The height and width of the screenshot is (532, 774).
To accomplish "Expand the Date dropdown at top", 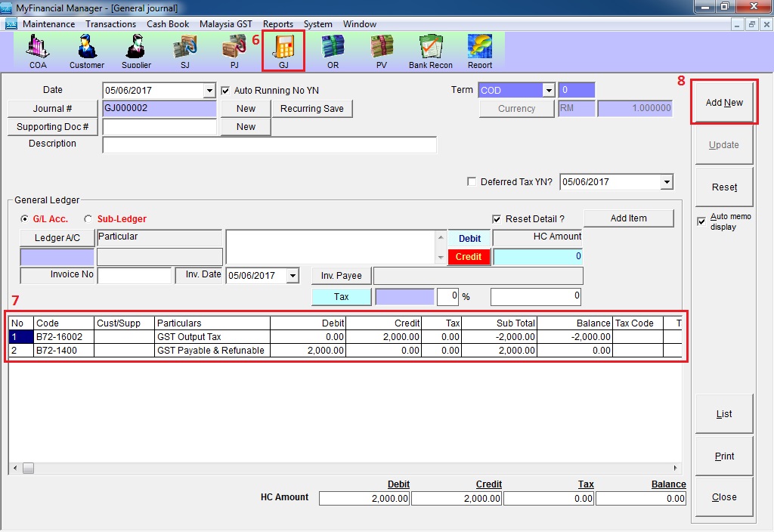I will [209, 91].
